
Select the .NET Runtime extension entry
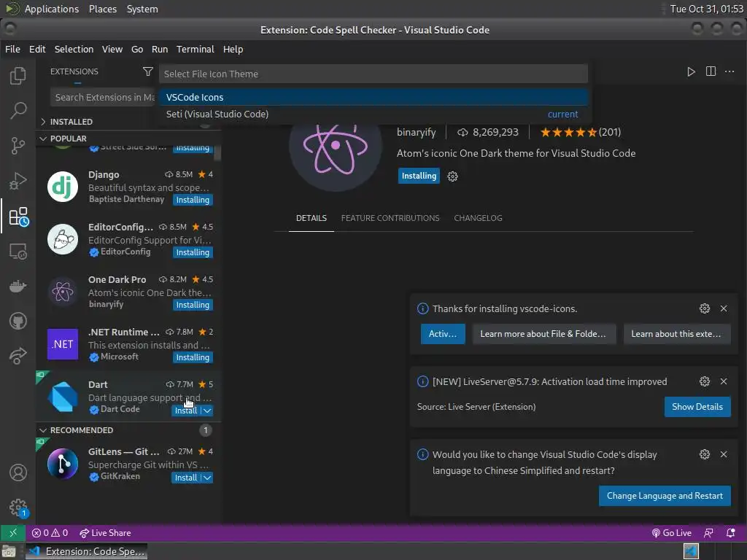[x=128, y=344]
